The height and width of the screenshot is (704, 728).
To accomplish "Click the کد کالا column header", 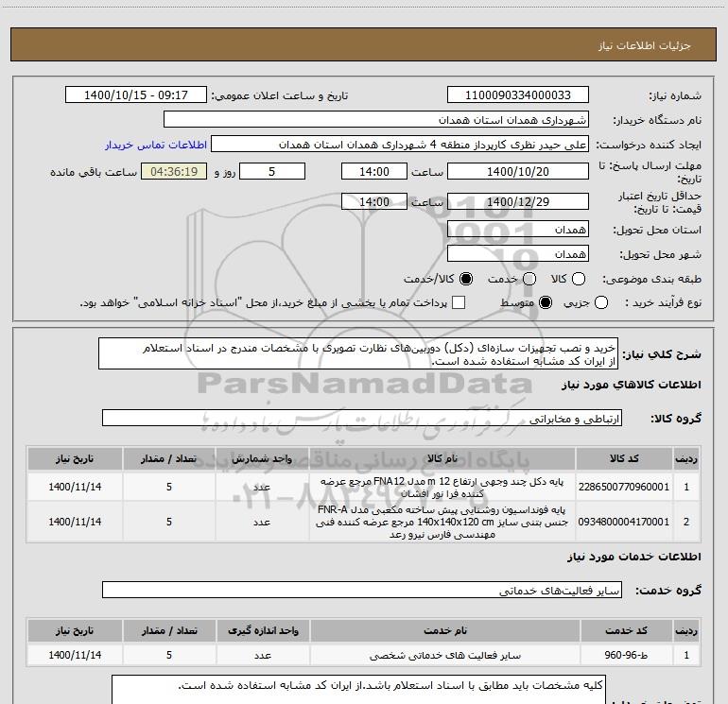I will 624,458.
